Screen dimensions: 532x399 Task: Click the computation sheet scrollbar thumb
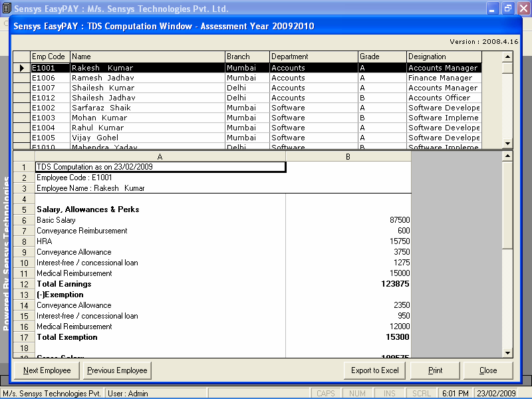(507, 205)
